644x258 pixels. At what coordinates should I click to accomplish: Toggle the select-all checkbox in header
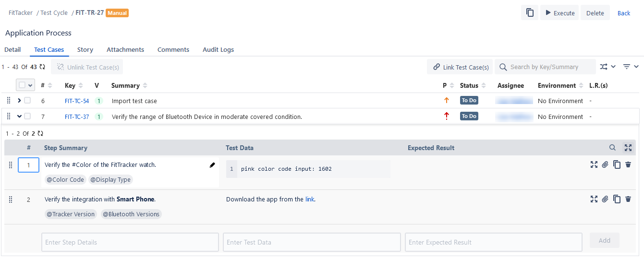pos(22,85)
